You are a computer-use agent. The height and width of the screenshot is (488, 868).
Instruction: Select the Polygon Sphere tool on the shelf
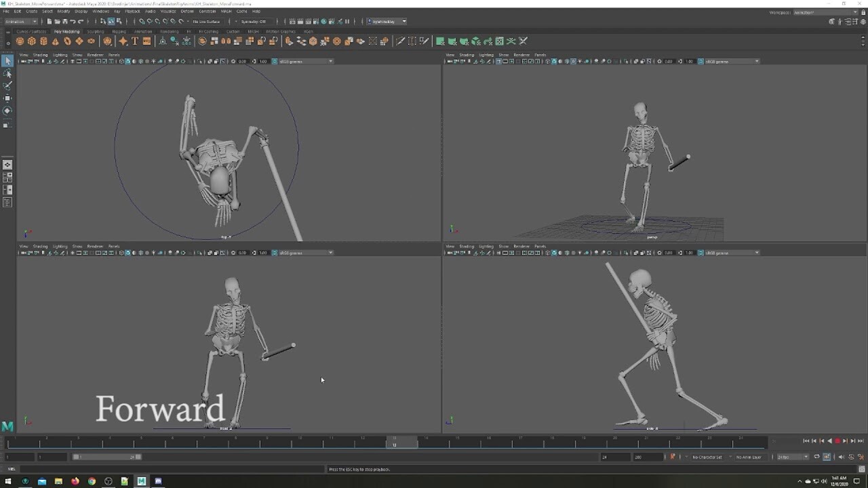pyautogui.click(x=18, y=41)
